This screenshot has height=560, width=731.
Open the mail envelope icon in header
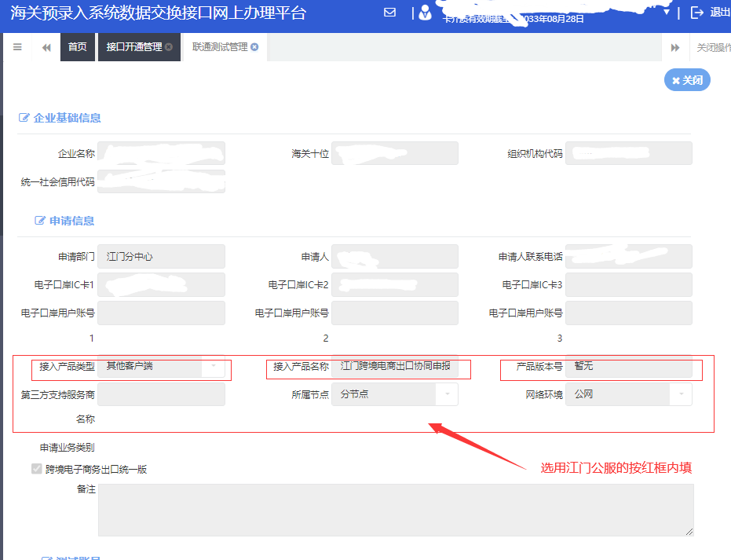point(389,13)
